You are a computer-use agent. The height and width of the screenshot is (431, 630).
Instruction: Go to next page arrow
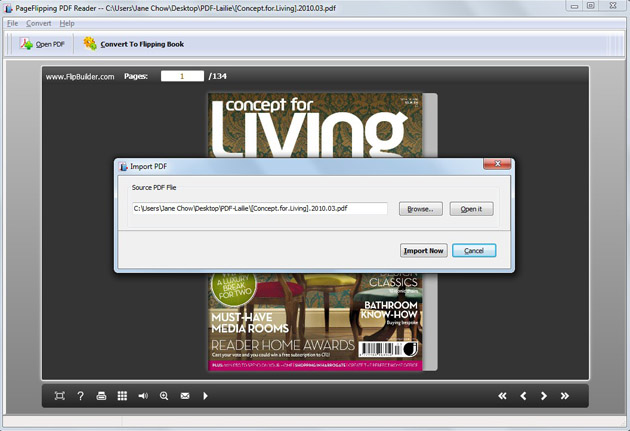[x=544, y=396]
